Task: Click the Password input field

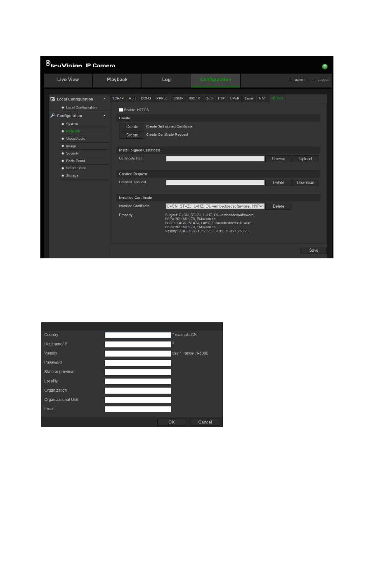Action: pyautogui.click(x=138, y=363)
